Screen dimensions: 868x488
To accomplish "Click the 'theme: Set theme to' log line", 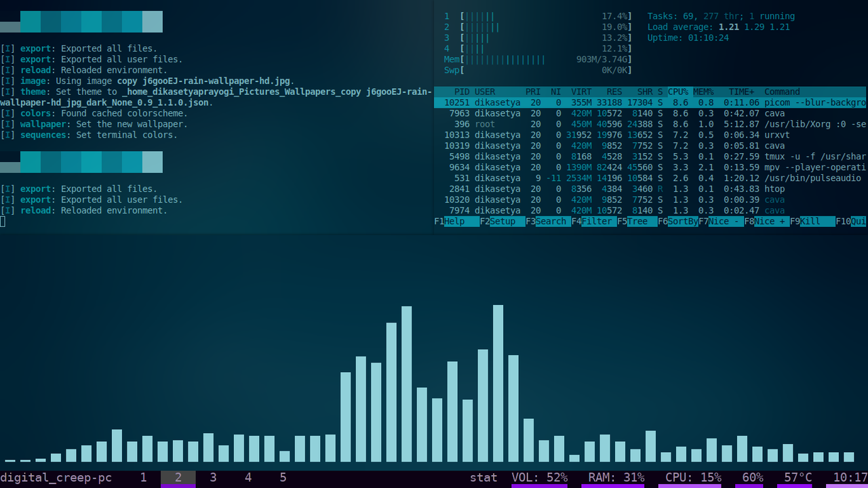I will pos(216,97).
